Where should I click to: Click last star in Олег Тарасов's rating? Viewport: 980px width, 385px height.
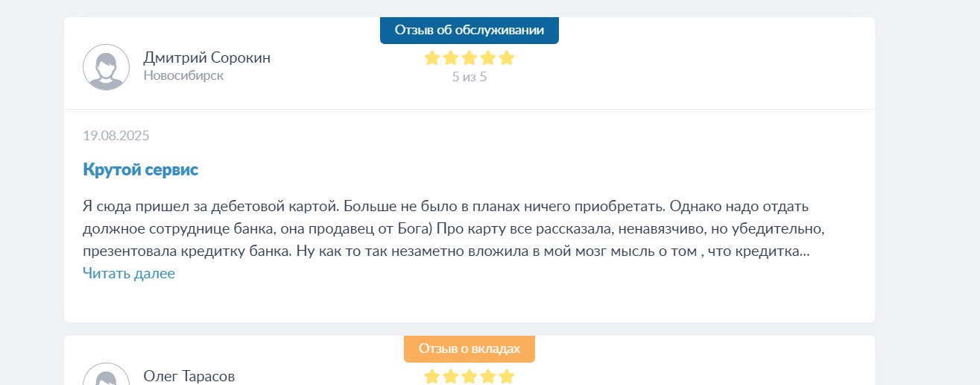[507, 376]
